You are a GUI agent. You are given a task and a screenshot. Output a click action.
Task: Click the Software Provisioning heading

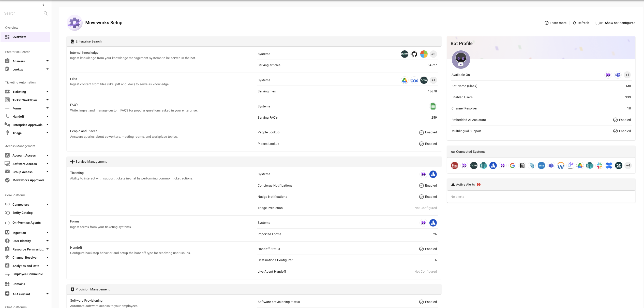[86, 301]
